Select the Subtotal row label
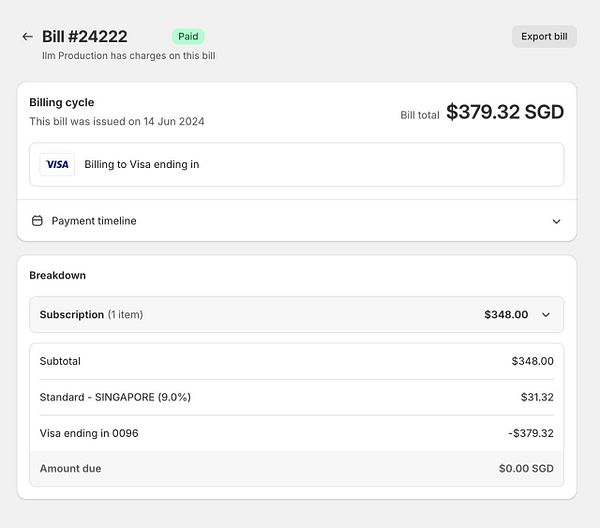The width and height of the screenshot is (600, 528). 60,361
